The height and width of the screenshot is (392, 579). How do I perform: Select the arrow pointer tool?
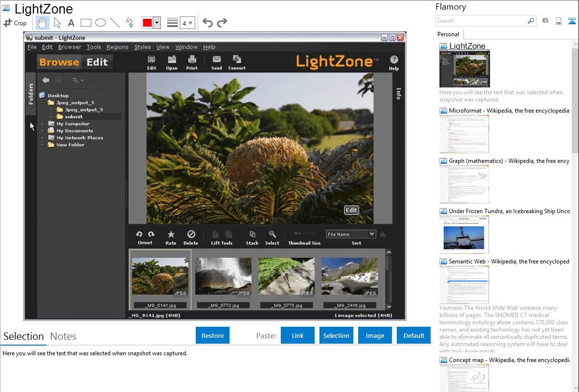point(57,23)
